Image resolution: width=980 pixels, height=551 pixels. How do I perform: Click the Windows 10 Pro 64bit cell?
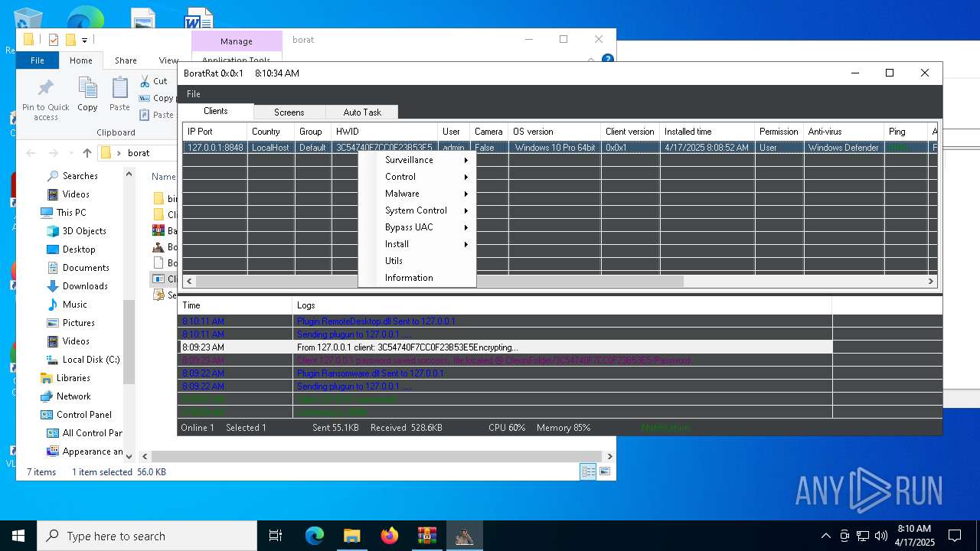click(x=554, y=148)
